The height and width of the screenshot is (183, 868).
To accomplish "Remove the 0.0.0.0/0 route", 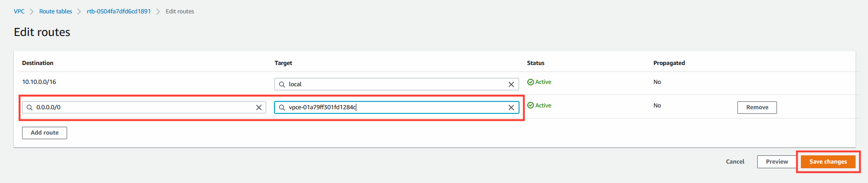I will [757, 107].
